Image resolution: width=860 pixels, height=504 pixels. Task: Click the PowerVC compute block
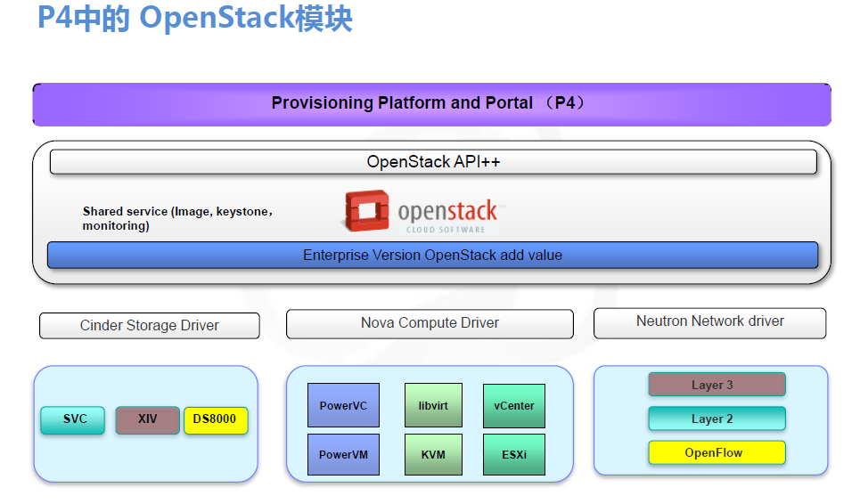343,405
